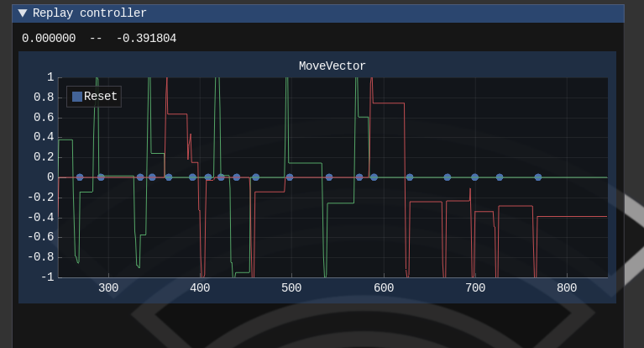This screenshot has height=348, width=644.
Task: Click the blue marker near frame 460
Action: pos(256,177)
